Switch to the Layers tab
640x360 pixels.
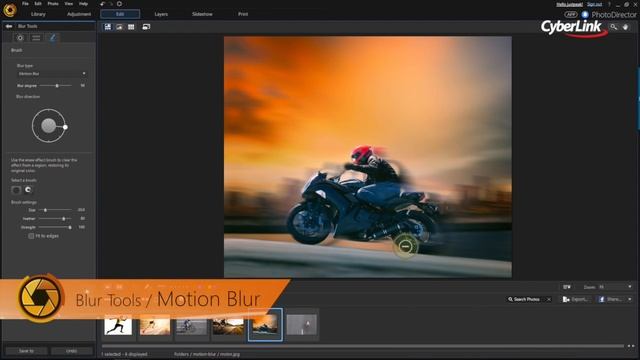(161, 14)
